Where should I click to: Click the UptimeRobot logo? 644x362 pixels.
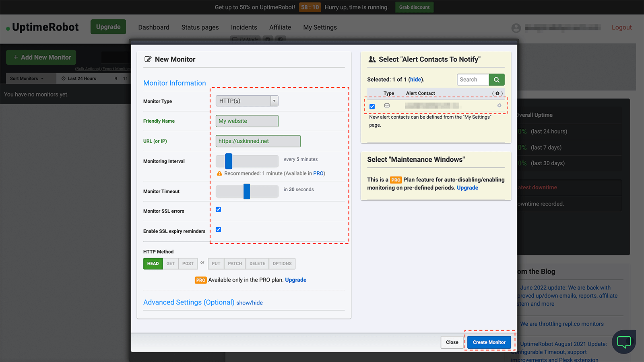[42, 27]
